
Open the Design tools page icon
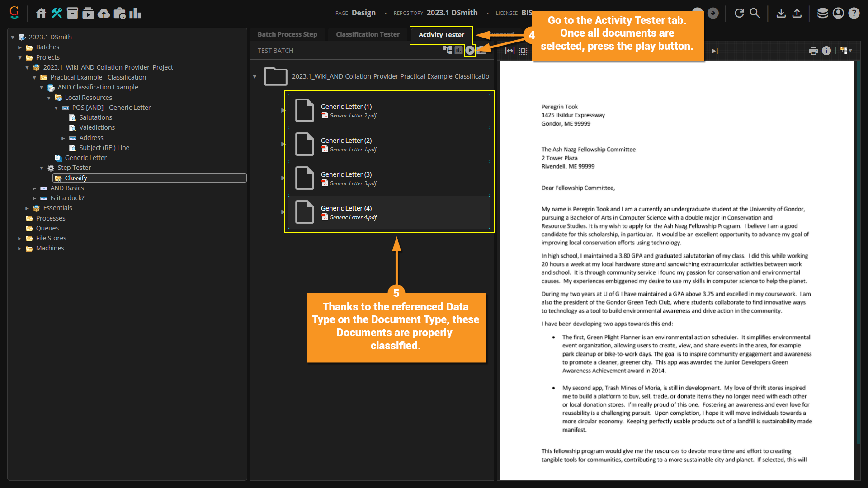pos(57,13)
